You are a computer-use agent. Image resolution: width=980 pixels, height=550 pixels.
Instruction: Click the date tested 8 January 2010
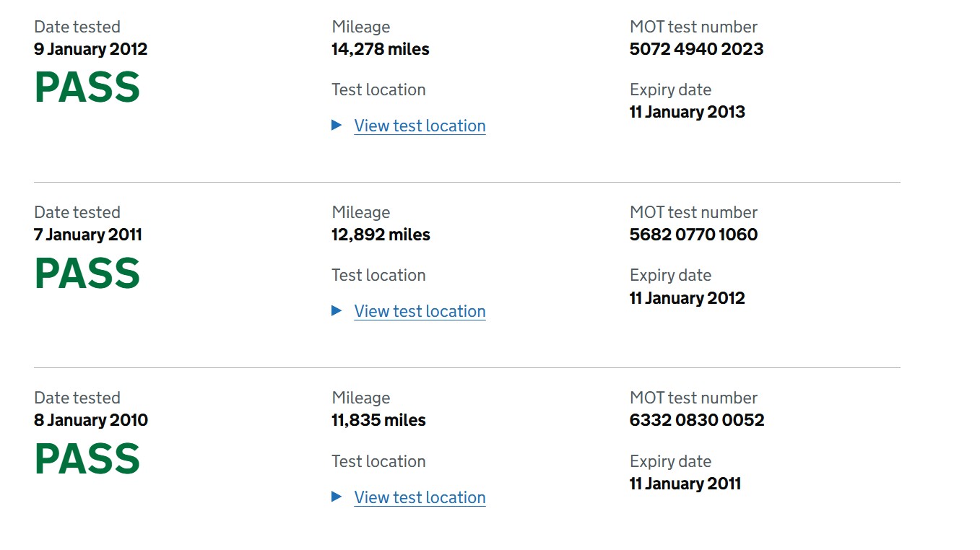click(x=90, y=420)
